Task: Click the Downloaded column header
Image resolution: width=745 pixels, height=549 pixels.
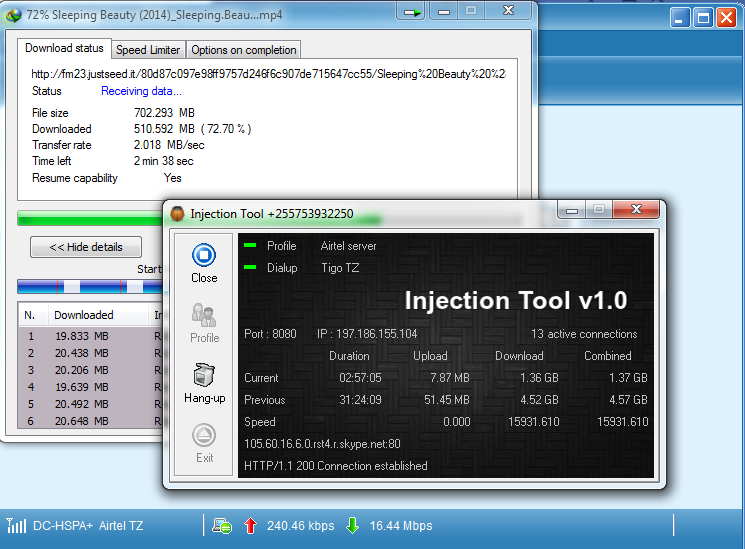Action: (84, 315)
